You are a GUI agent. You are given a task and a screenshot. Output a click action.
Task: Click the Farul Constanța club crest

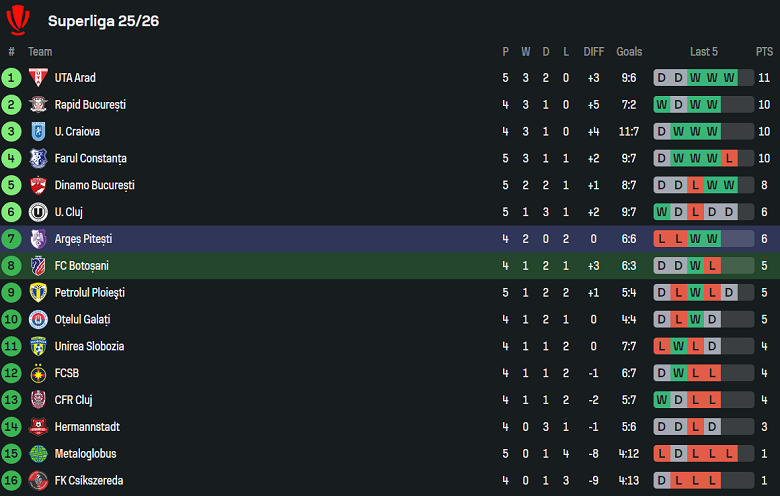(x=38, y=158)
